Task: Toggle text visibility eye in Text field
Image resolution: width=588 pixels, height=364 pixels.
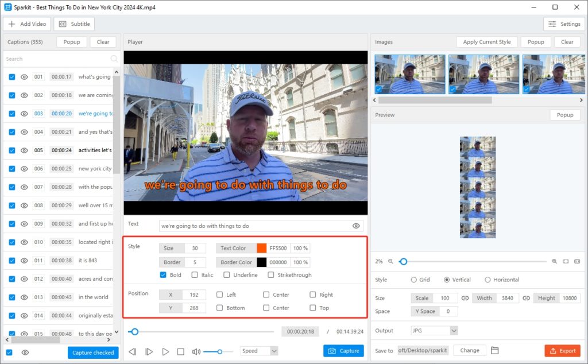Action: point(356,226)
